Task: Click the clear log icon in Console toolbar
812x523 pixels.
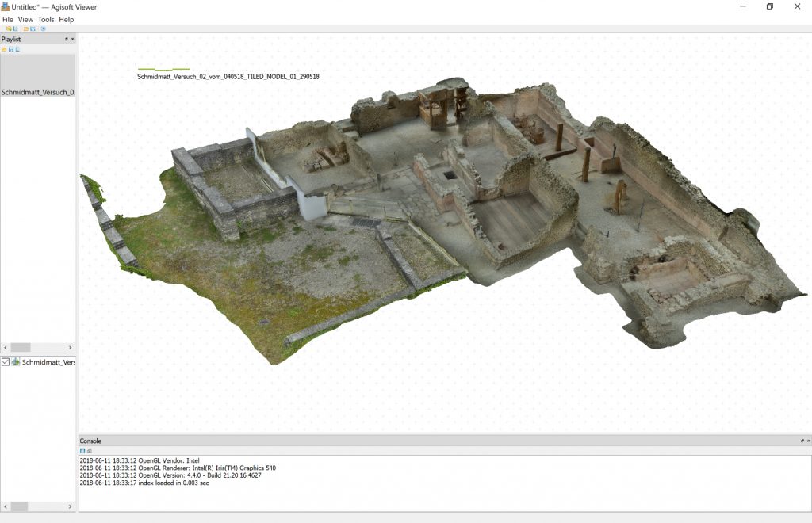Action: pos(89,451)
